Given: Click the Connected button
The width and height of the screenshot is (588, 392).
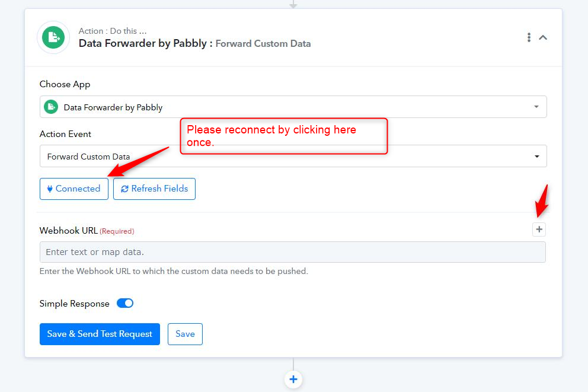Looking at the screenshot, I should [74, 189].
